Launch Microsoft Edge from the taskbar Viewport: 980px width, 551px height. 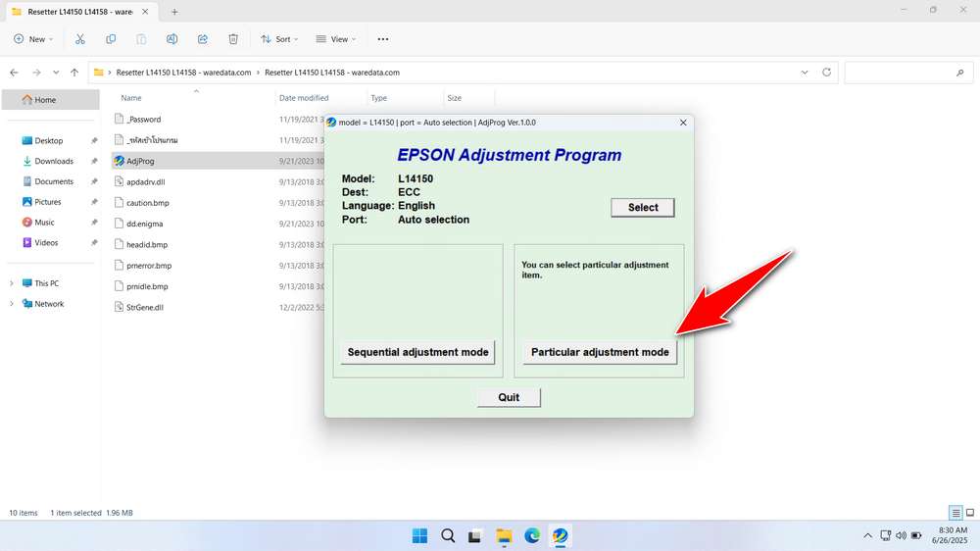[x=532, y=536]
